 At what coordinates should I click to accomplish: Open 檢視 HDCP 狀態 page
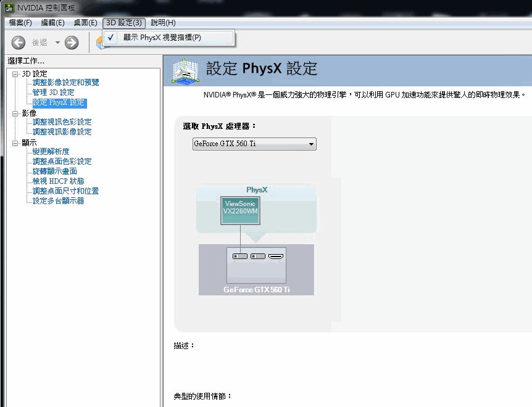(x=59, y=181)
